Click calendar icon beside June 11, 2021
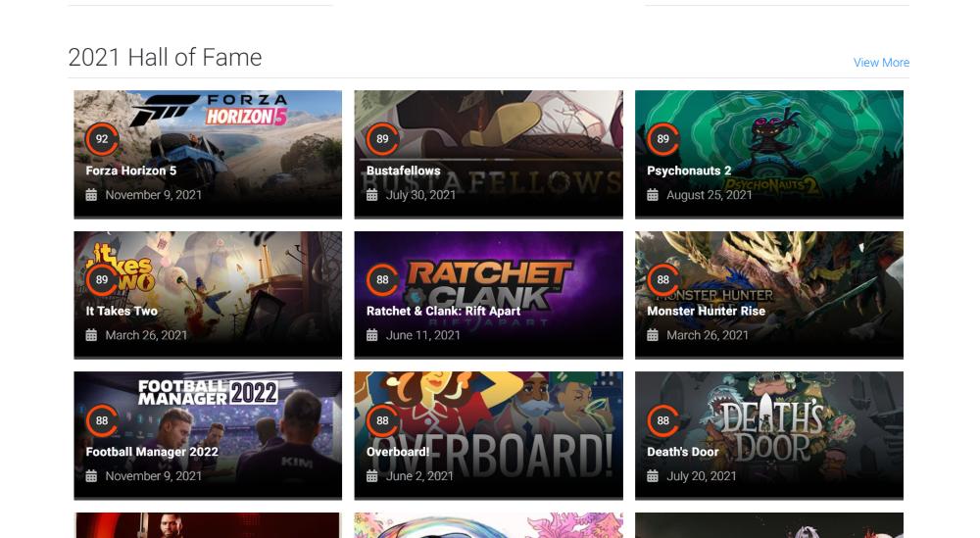The height and width of the screenshot is (538, 980). click(371, 335)
